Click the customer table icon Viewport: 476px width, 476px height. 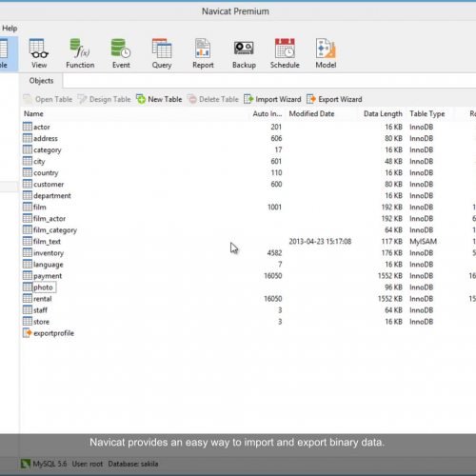tap(28, 184)
